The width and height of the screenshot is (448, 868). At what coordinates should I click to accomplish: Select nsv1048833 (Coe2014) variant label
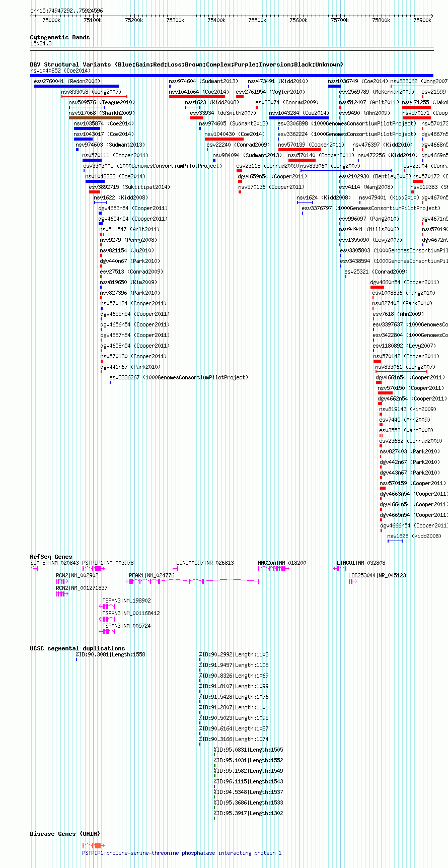(115, 176)
